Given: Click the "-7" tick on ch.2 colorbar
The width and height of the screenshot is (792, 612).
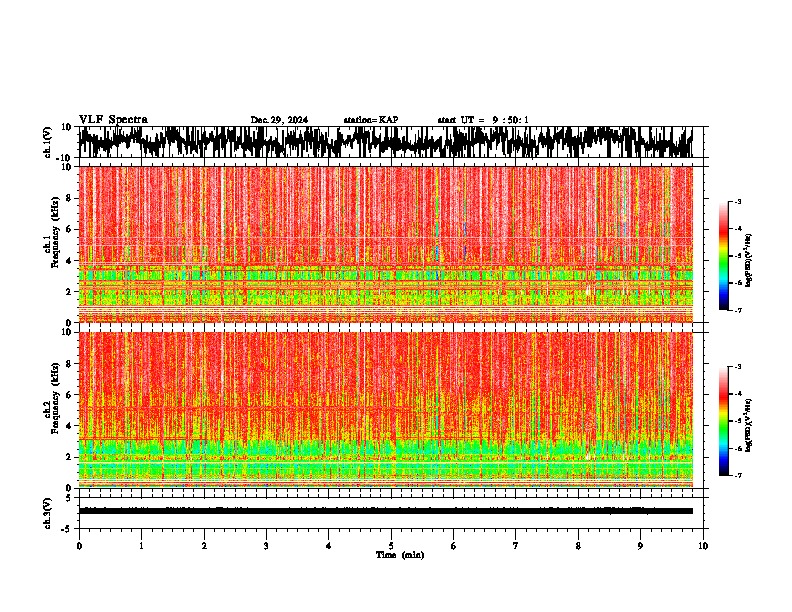Looking at the screenshot, I should (x=738, y=475).
